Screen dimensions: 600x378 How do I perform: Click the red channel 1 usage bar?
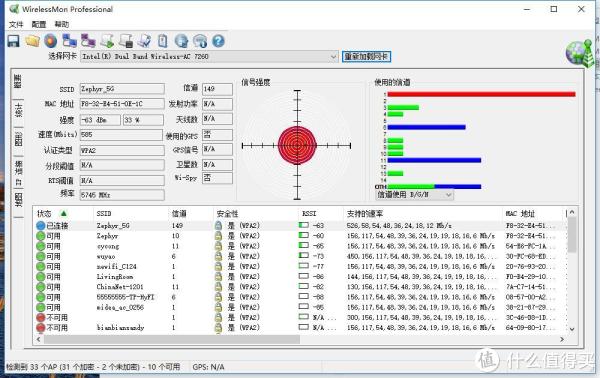481,94
